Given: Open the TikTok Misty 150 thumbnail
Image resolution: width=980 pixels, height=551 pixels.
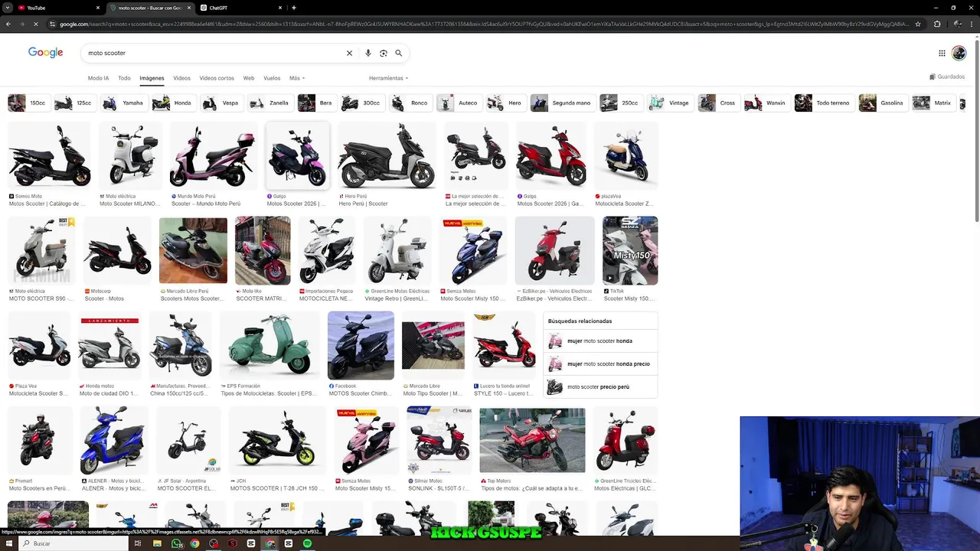Looking at the screenshot, I should 630,250.
